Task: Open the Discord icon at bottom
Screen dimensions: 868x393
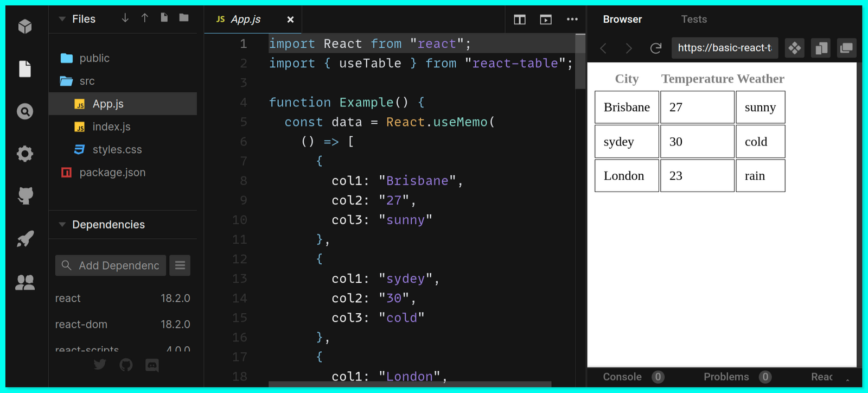Action: [x=152, y=365]
